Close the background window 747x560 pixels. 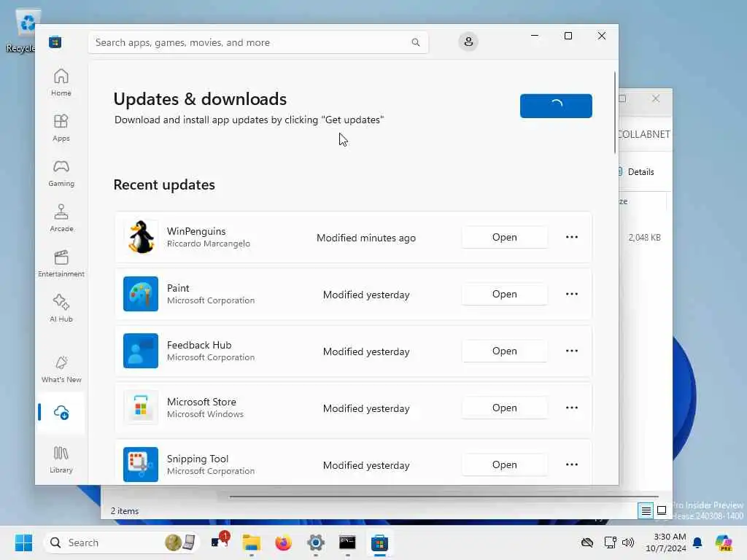(x=656, y=98)
